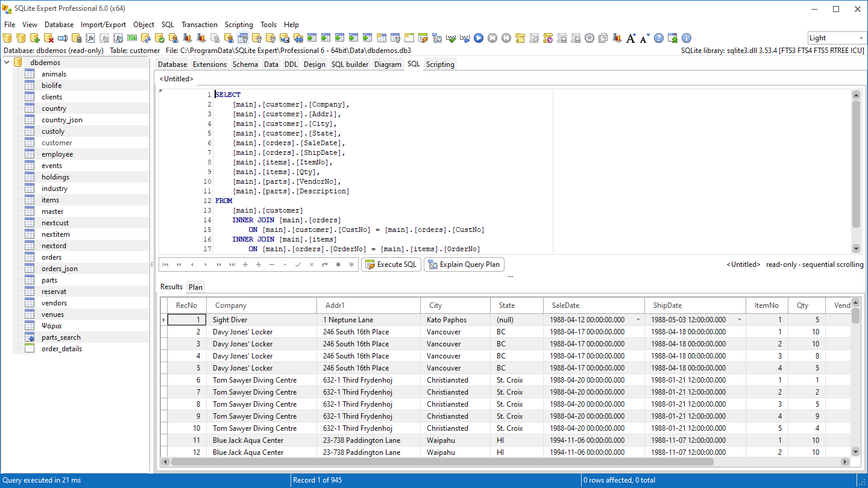
Task: Open the Light theme dropdown
Action: (861, 38)
